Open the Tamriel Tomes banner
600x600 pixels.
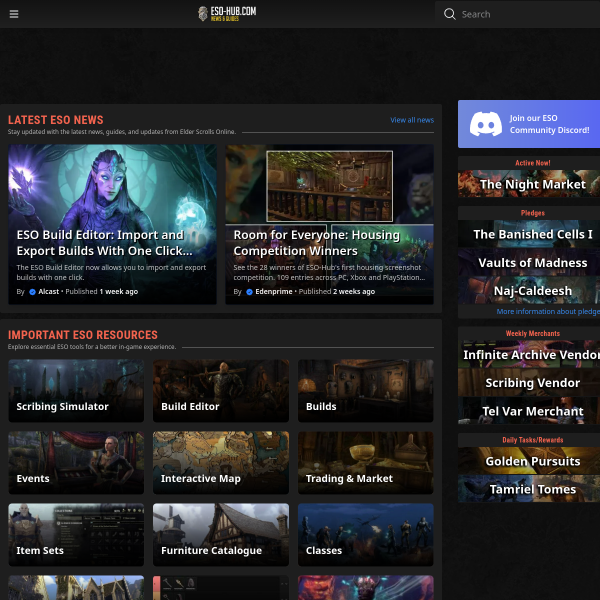click(x=529, y=489)
